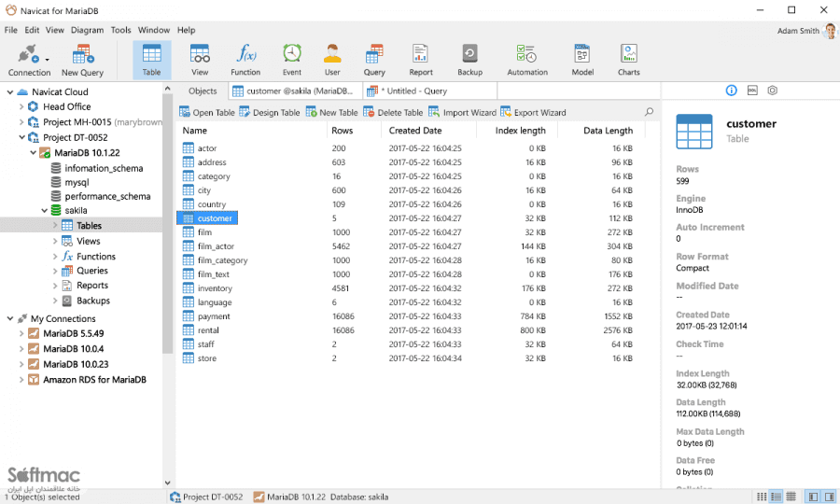Screen dimensions: 840x504
Task: Open the Automation toolbar icon
Action: 527,60
